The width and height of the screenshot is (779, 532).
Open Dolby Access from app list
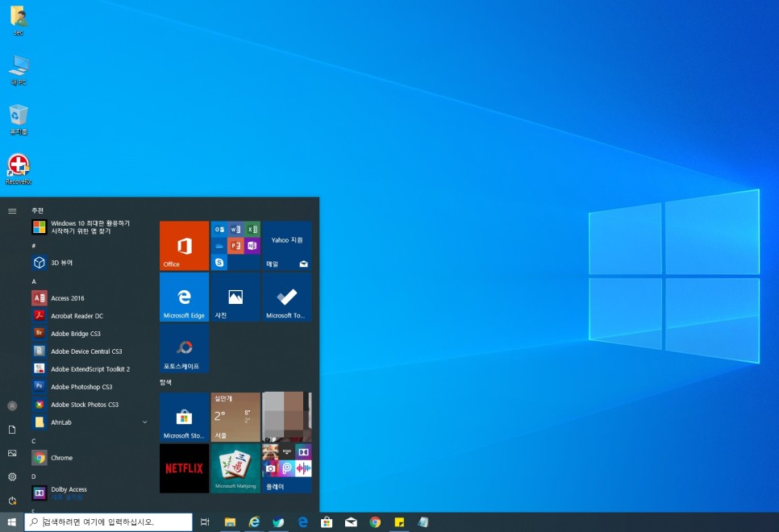pyautogui.click(x=90, y=493)
